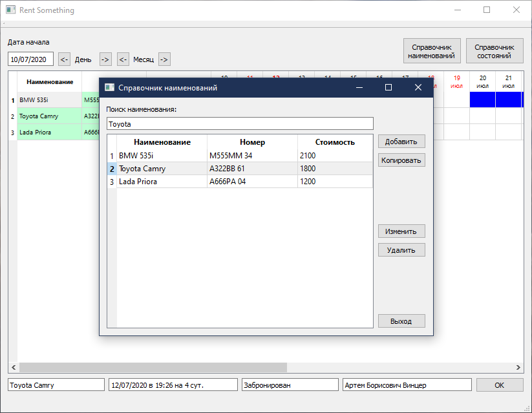Viewport: 532px width, 413px height.
Task: Click the Toyota Camry field at the bottom
Action: [x=56, y=385]
